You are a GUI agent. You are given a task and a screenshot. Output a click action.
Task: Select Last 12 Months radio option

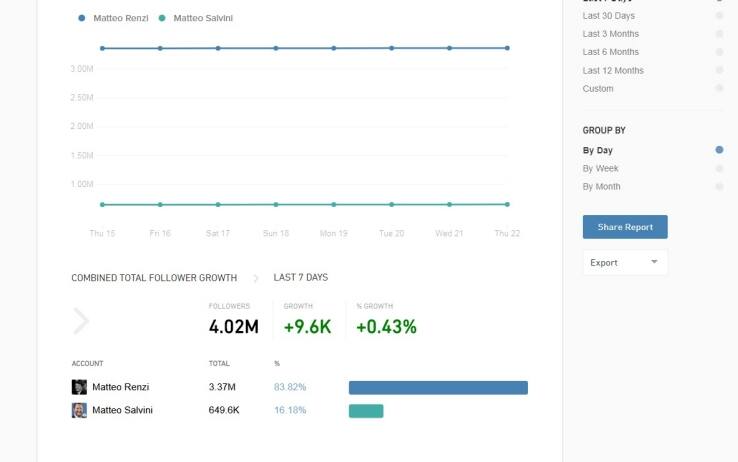coord(719,70)
